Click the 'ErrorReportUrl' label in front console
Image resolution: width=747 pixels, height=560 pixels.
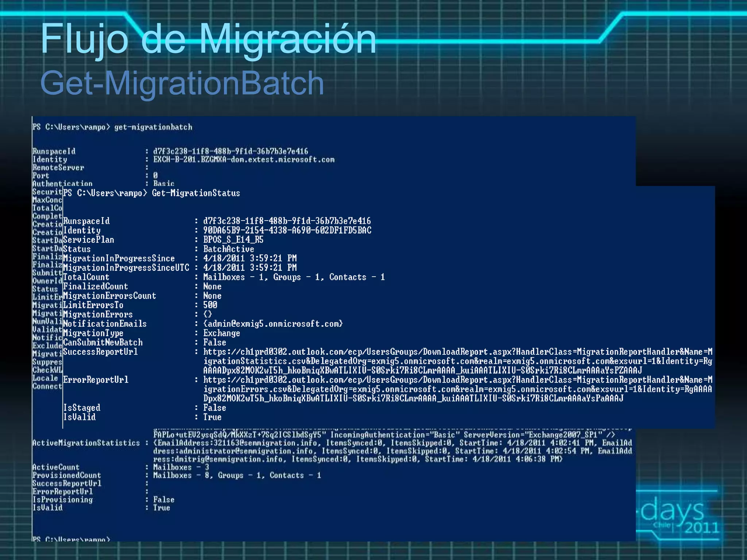96,380
